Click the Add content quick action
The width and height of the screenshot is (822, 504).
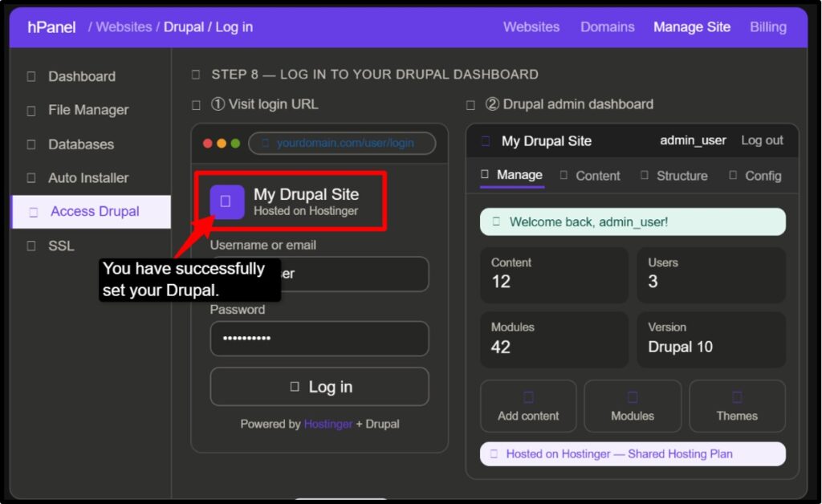(528, 406)
